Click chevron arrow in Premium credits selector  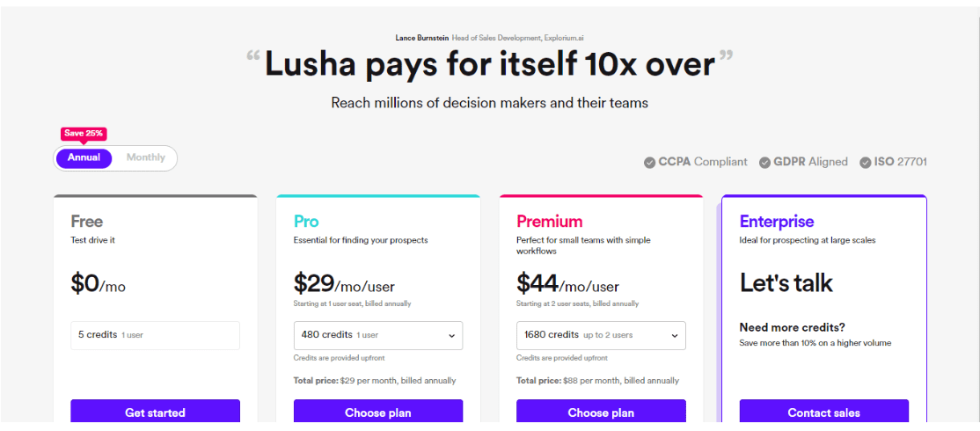675,335
